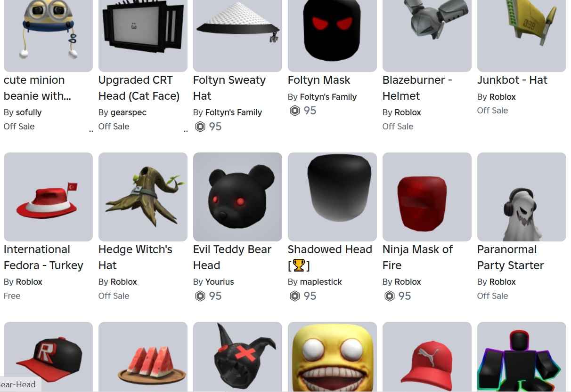Screen dimensions: 571x392
Task: Select the yellow grinning face head thumbnail
Action: point(332,357)
